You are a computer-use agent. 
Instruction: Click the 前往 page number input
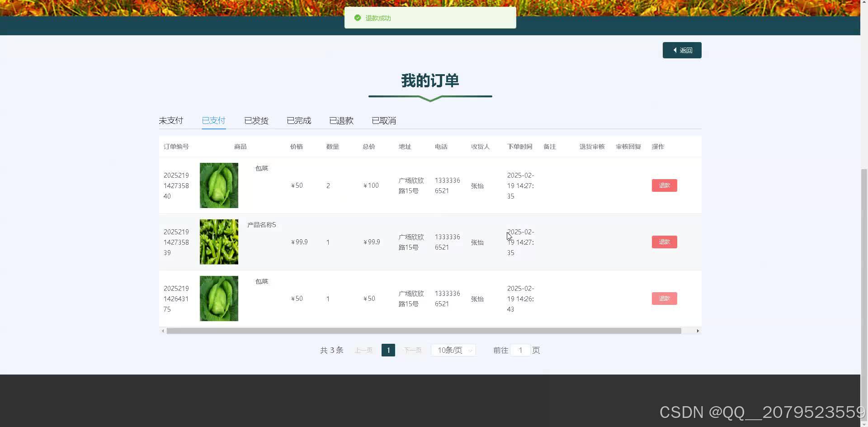coord(520,350)
